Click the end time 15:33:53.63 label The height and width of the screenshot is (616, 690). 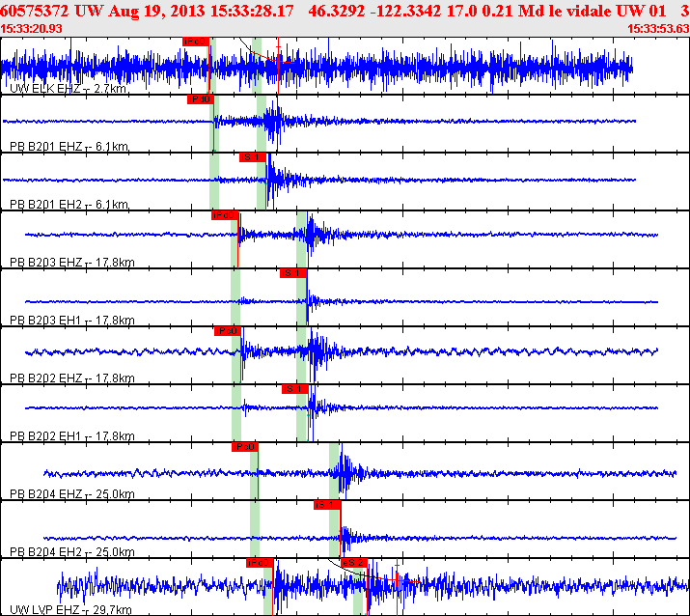(658, 29)
